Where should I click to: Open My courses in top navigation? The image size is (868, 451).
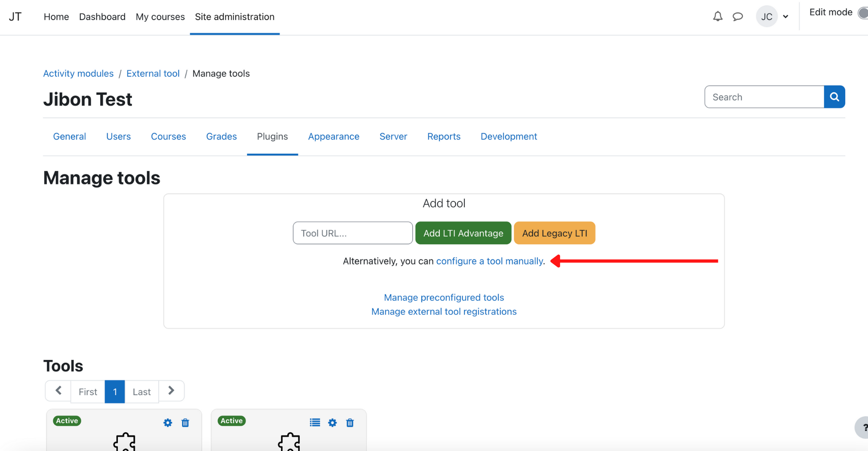point(160,17)
